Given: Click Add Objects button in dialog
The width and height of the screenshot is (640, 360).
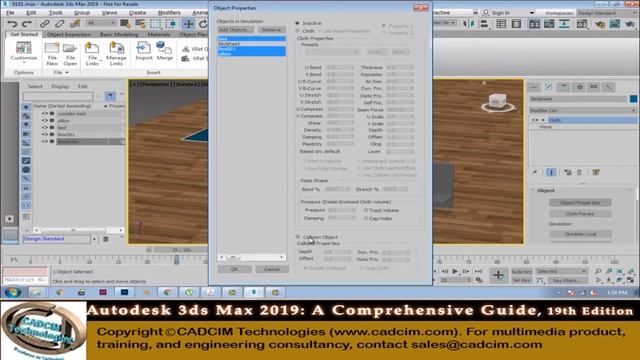Looking at the screenshot, I should coord(236,30).
